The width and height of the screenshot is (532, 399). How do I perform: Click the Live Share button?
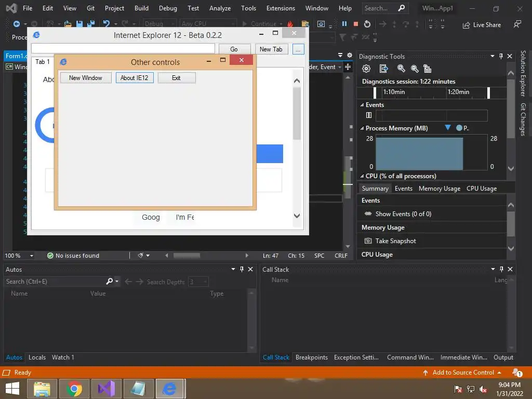tap(482, 25)
